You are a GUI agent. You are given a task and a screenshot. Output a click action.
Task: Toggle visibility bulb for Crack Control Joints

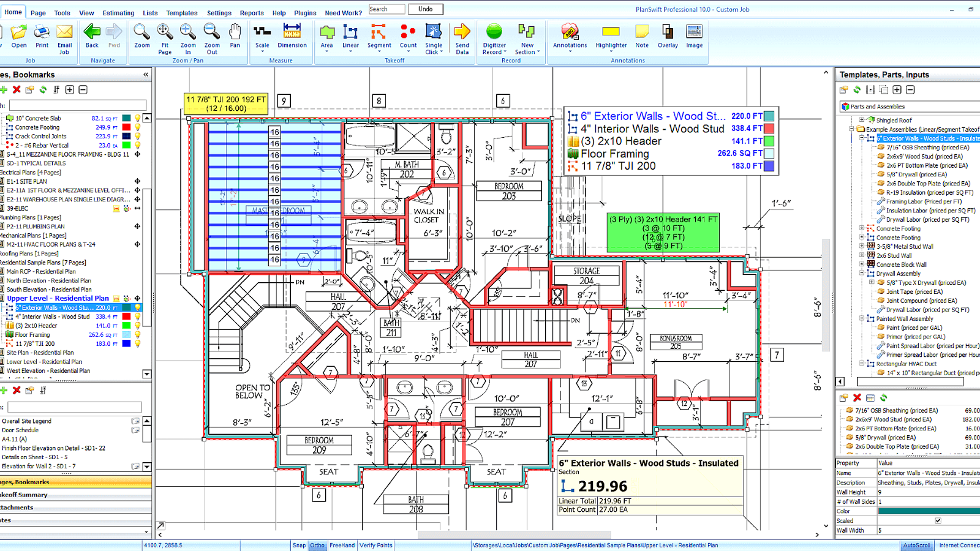[x=138, y=137]
